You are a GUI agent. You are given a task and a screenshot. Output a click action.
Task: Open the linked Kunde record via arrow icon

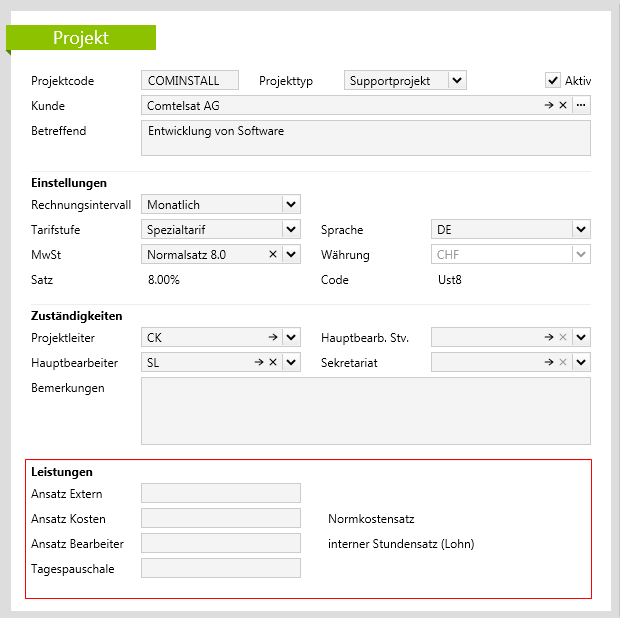tap(548, 105)
